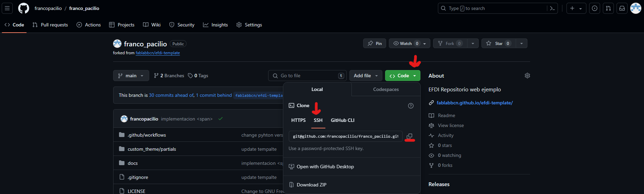Expand the Fork options arrow
Image resolution: width=644 pixels, height=194 pixels.
(x=473, y=43)
